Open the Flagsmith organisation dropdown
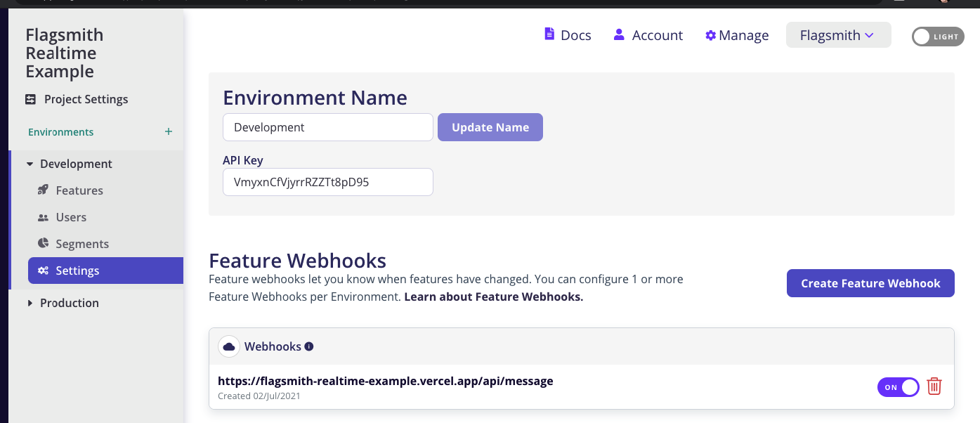 [x=839, y=35]
